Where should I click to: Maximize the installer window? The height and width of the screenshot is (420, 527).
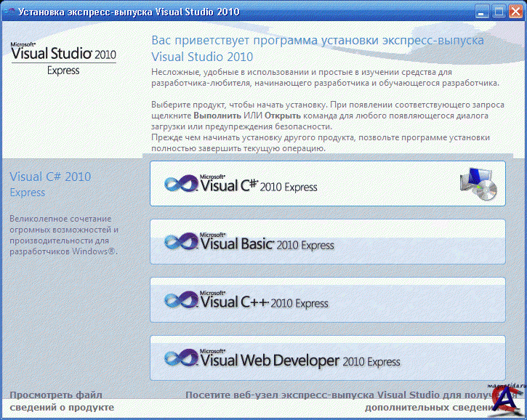tap(498, 12)
